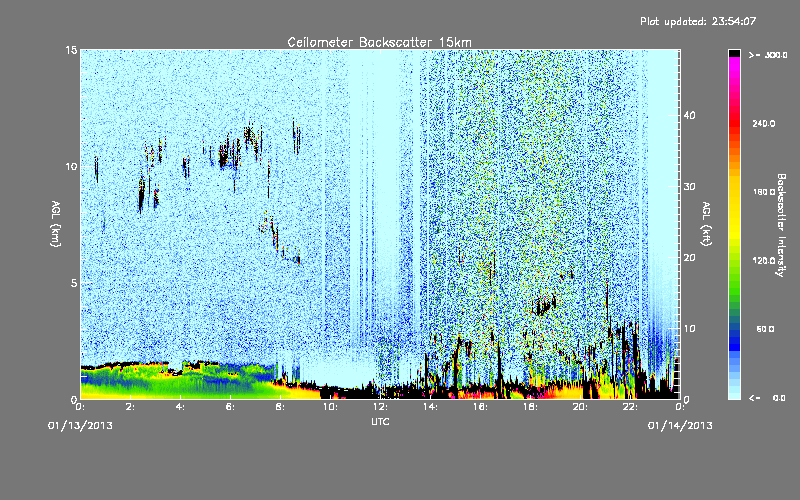Click the '18:' hour tick on time axis
Viewport: 800px width, 500px height.
[x=530, y=407]
